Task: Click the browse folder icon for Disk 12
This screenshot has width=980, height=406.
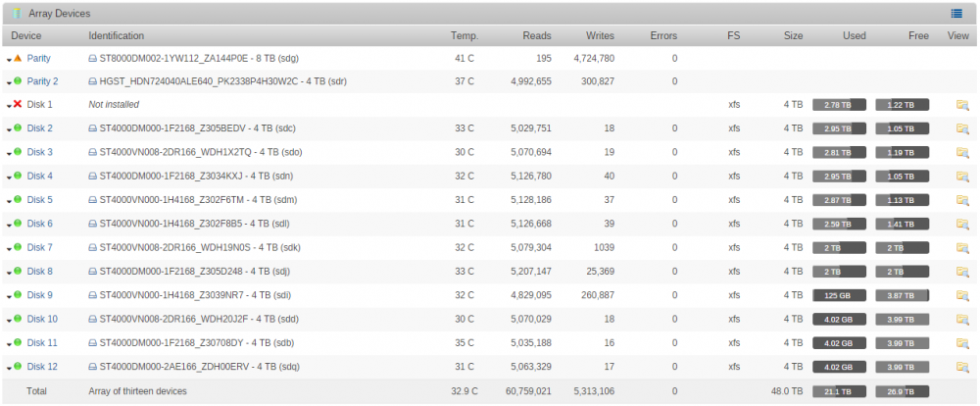Action: pyautogui.click(x=962, y=367)
